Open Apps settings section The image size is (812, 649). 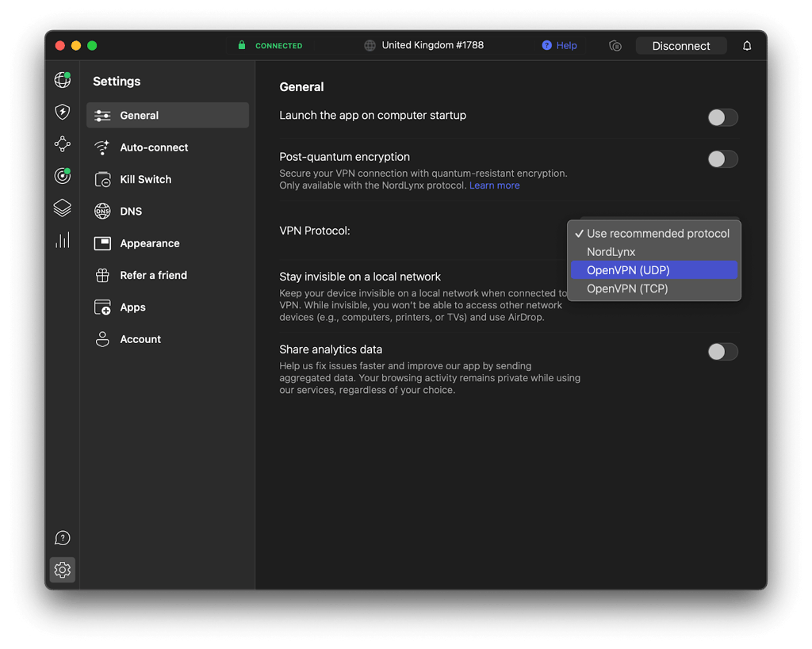point(168,307)
